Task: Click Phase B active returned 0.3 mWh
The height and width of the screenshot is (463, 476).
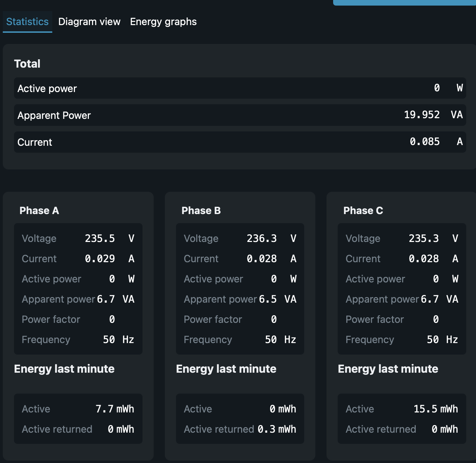Action: click(x=277, y=429)
